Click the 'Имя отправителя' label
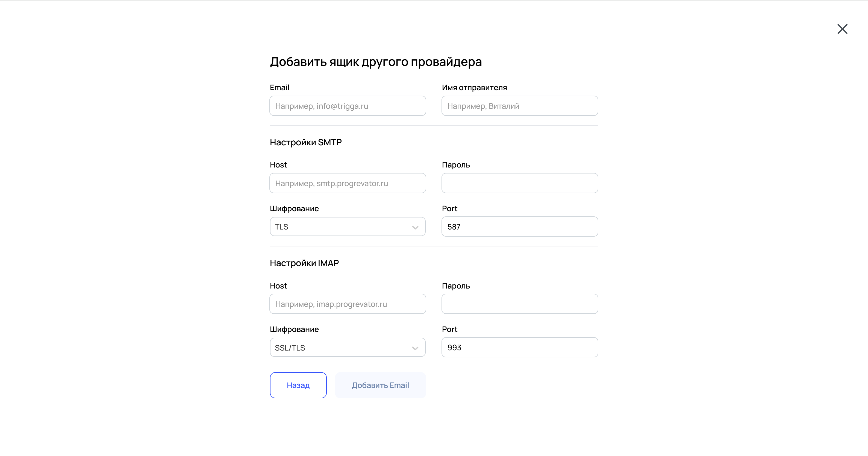Screen dimensions: 868x456 [474, 88]
